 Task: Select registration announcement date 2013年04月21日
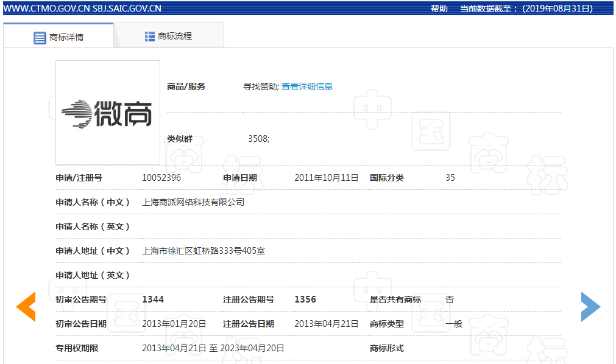[x=327, y=324]
